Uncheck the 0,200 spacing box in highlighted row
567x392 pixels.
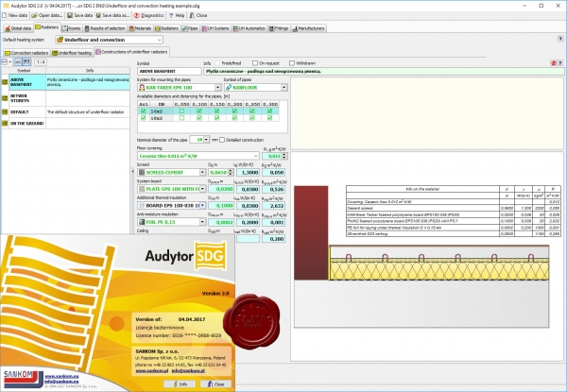(x=234, y=111)
